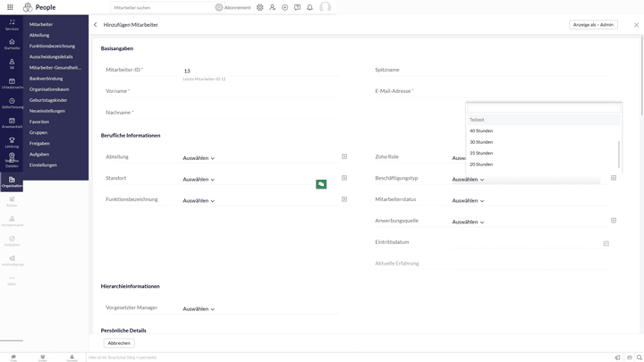The height and width of the screenshot is (362, 644).
Task: Expand the Abteilung dropdown
Action: coord(199,158)
